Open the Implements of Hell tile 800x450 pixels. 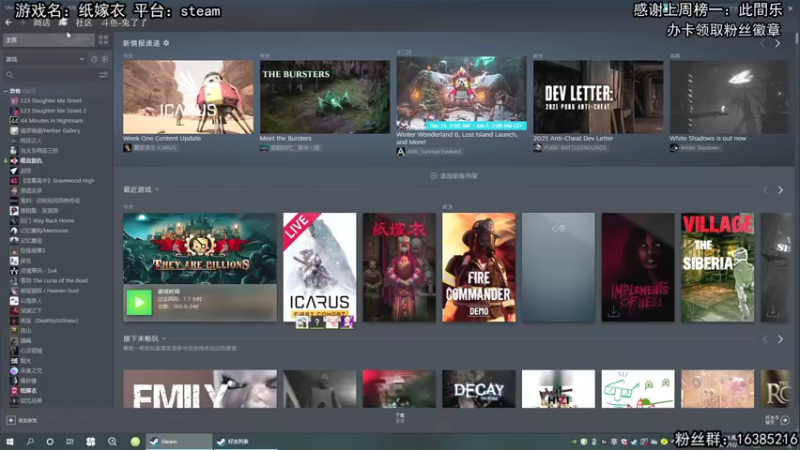point(638,267)
